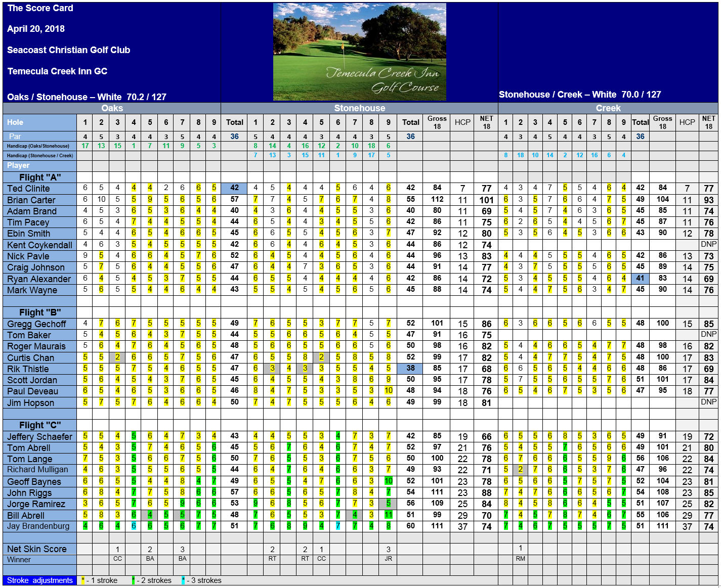The height and width of the screenshot is (588, 721).
Task: Select the 'Stonehouse' section header
Action: 359,108
